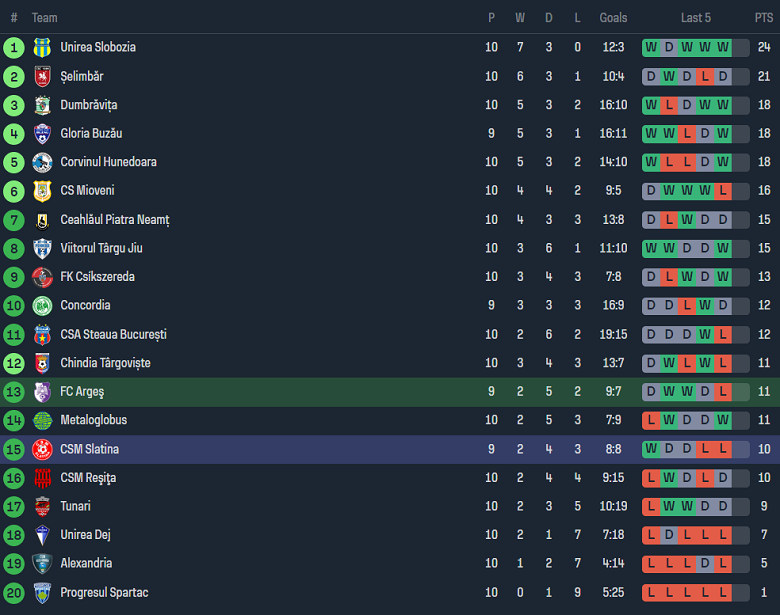Click the CSA Steaua București logo
Screen dimensions: 780x615
coord(42,334)
